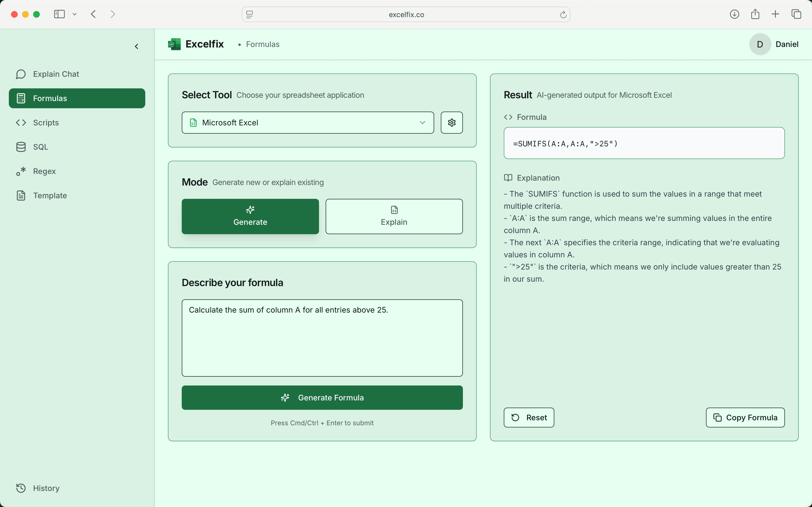Screen dimensions: 812x507
Task: Show Safari tab overview
Action: click(796, 14)
